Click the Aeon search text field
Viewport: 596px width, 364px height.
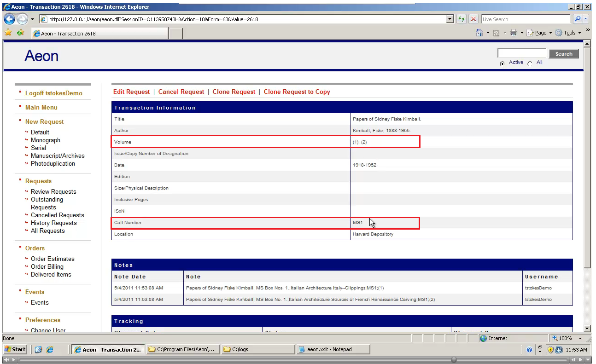pos(521,53)
